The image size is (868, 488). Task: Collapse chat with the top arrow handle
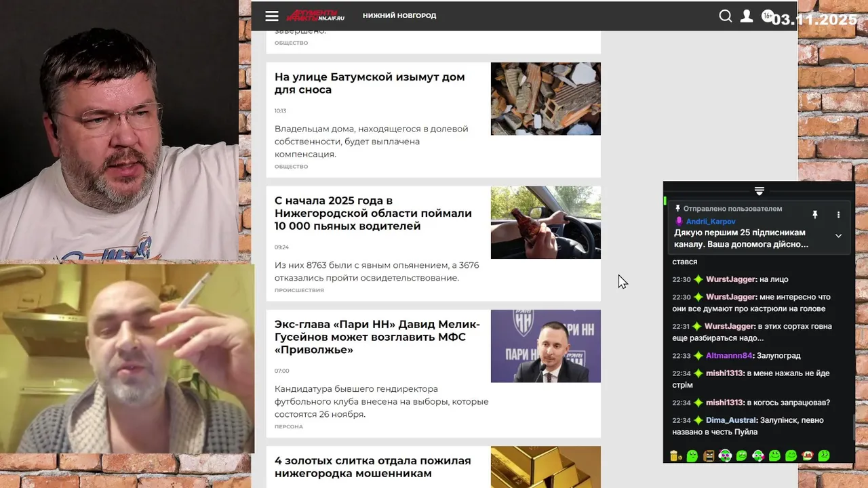coord(759,191)
